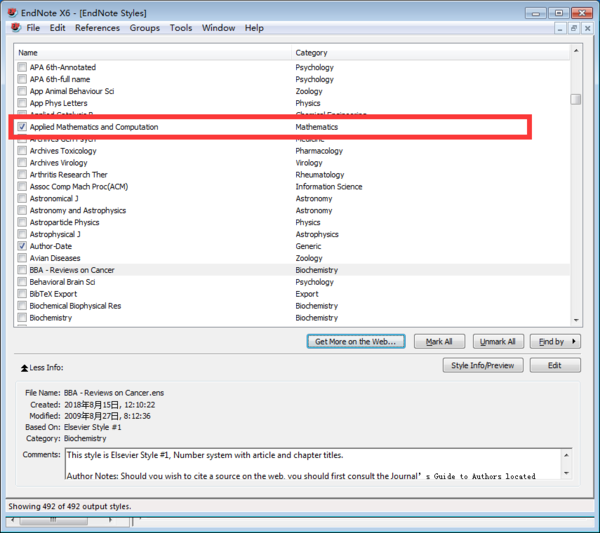Check the Arthritis Research Ther checkbox
600x533 pixels.
pos(22,174)
